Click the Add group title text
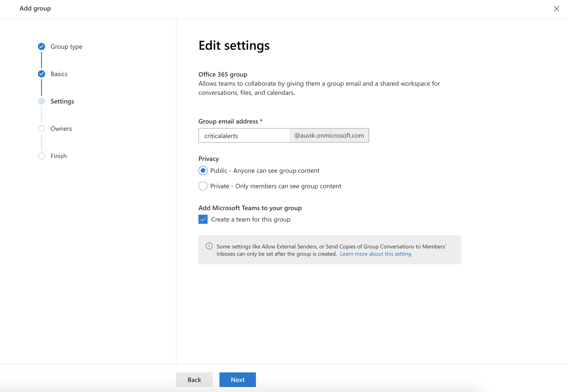The image size is (568, 392). [35, 8]
